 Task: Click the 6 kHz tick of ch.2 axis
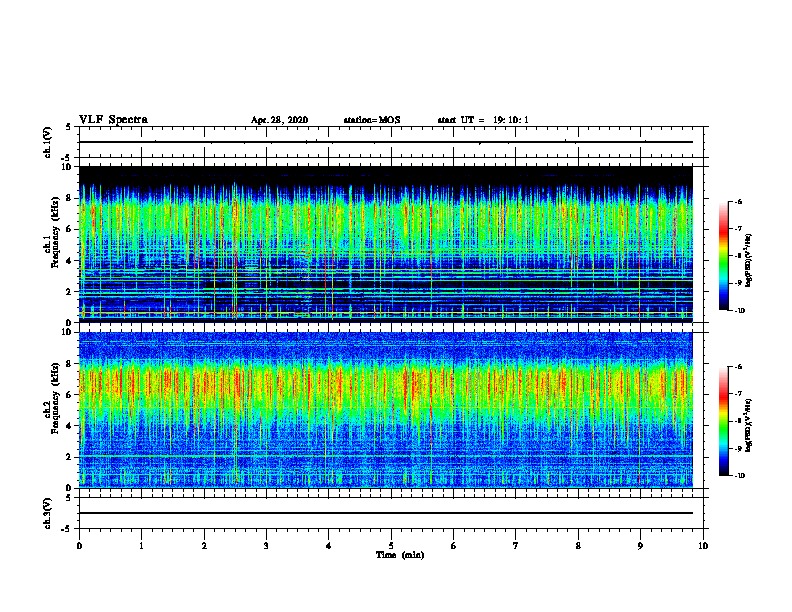tap(69, 395)
